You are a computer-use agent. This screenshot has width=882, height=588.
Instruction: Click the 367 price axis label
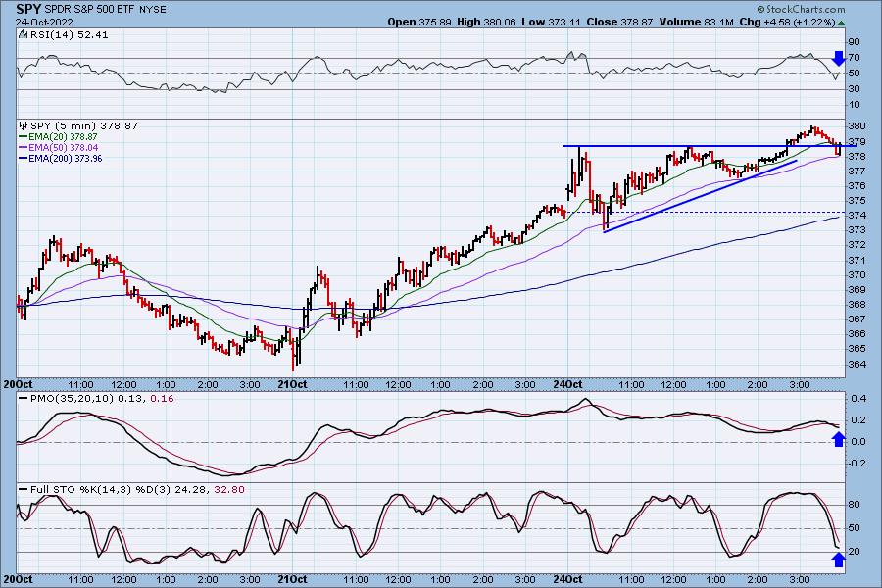coord(857,319)
